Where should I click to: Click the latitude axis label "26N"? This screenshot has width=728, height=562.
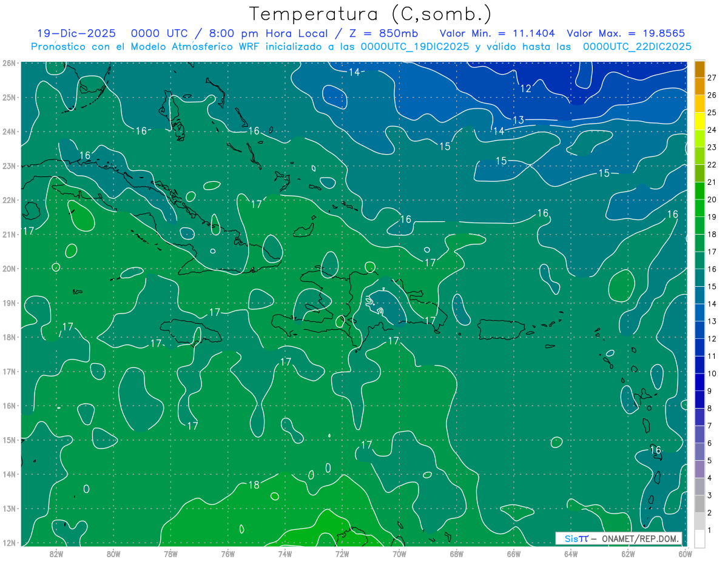[8, 63]
